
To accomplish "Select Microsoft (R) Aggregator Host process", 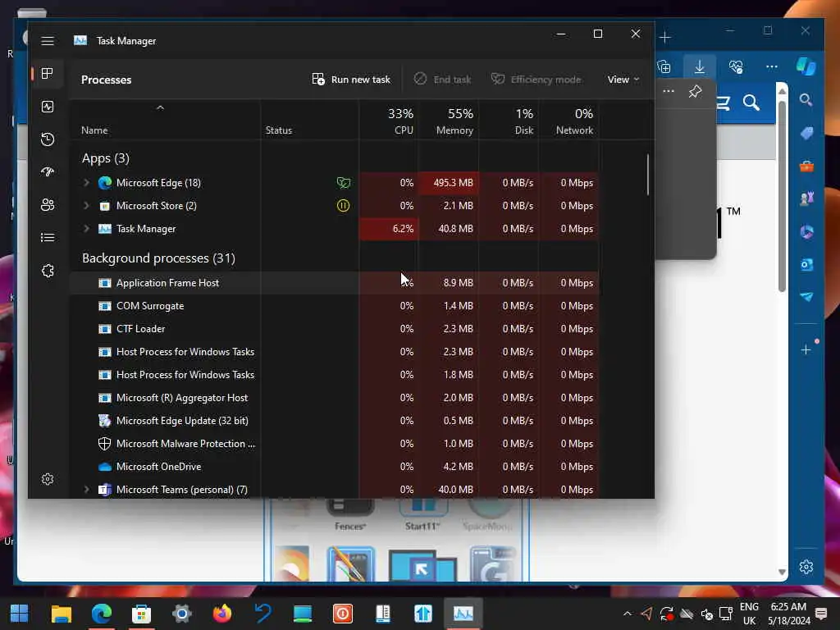I will pos(335,398).
